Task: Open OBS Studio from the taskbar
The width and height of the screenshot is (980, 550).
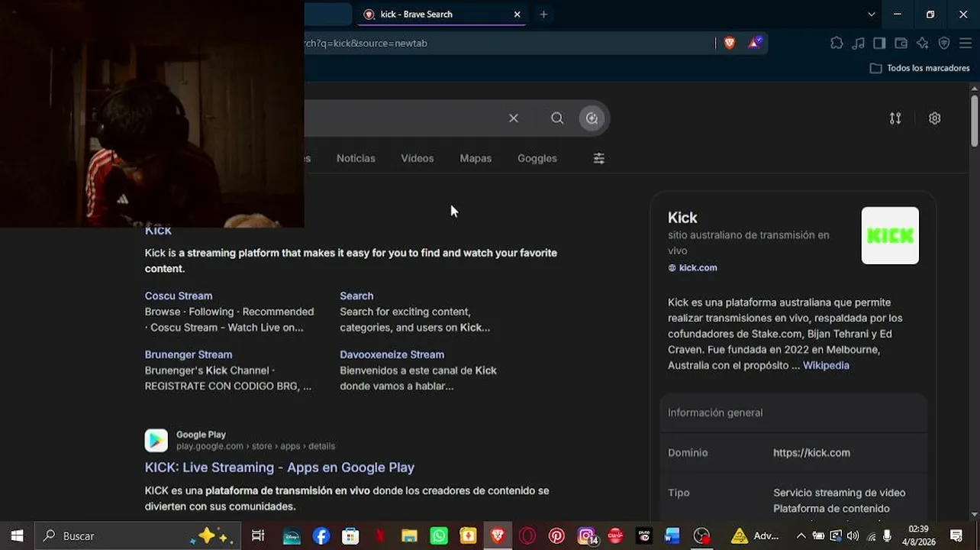Action: (701, 536)
